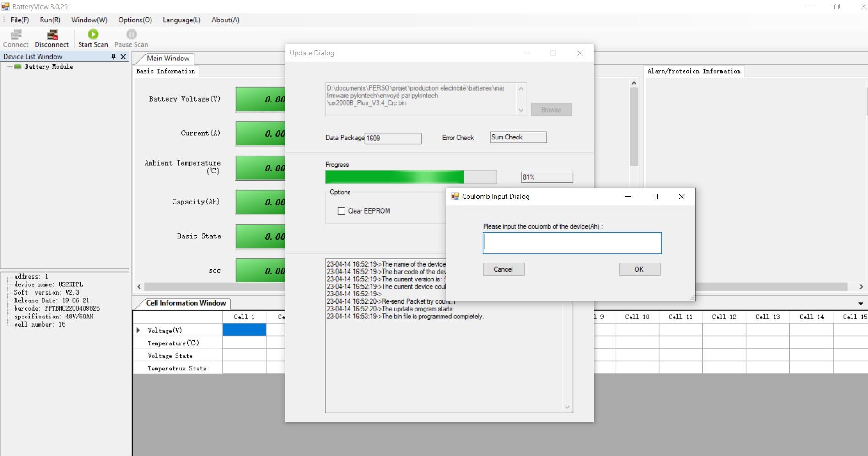The image size is (868, 456).
Task: Cancel the Coulomb Input Dialog
Action: pos(503,269)
